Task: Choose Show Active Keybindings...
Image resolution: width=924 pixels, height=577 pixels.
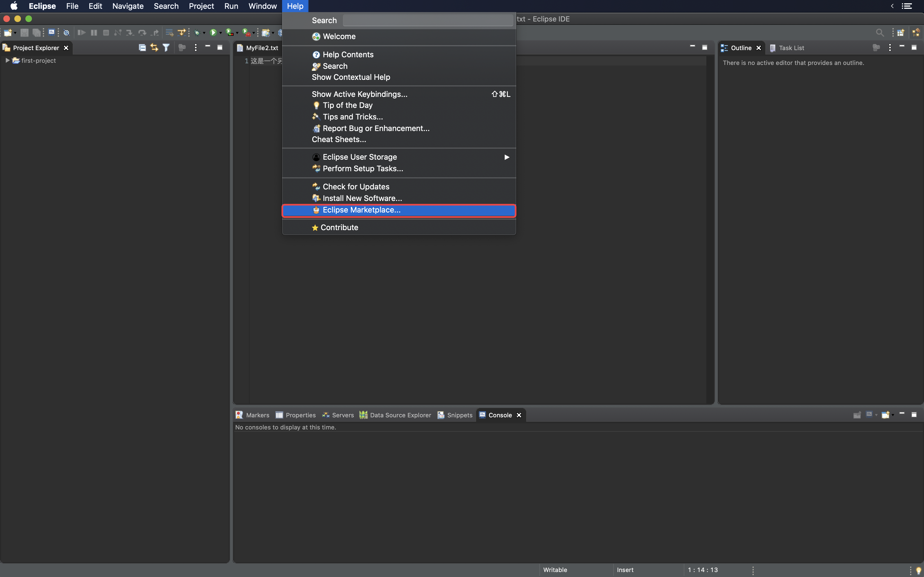Action: click(399, 94)
